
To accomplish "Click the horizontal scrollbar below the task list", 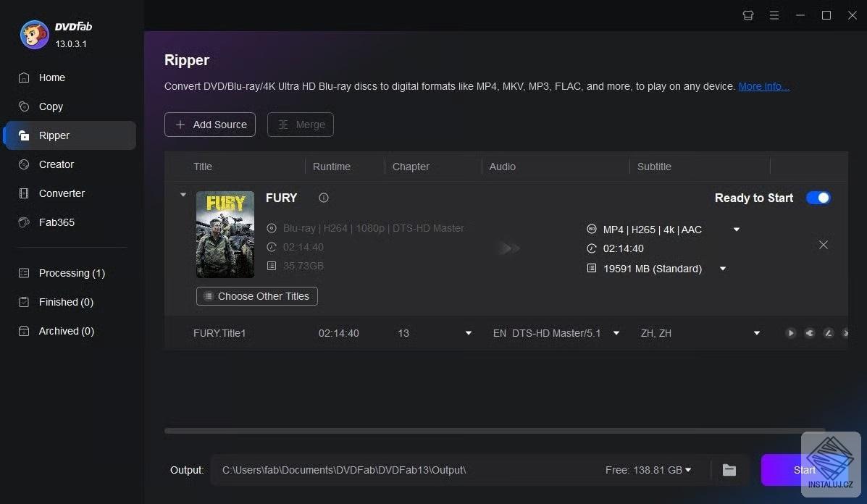I will 495,430.
